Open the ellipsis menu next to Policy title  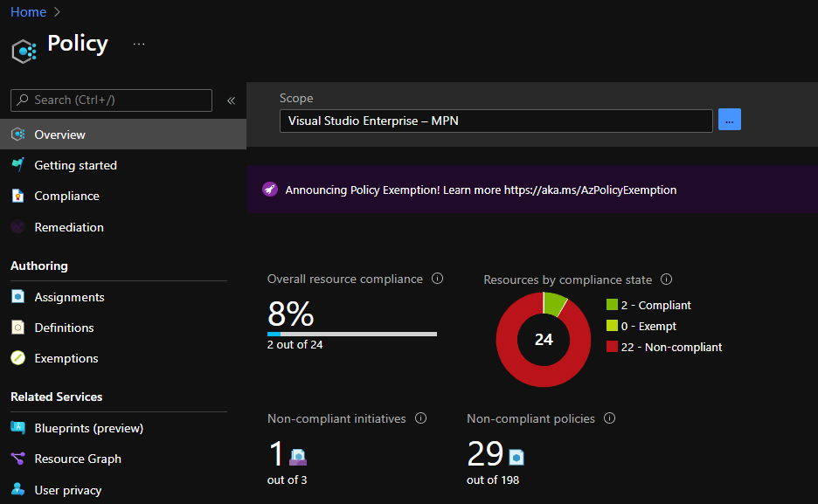coord(139,44)
